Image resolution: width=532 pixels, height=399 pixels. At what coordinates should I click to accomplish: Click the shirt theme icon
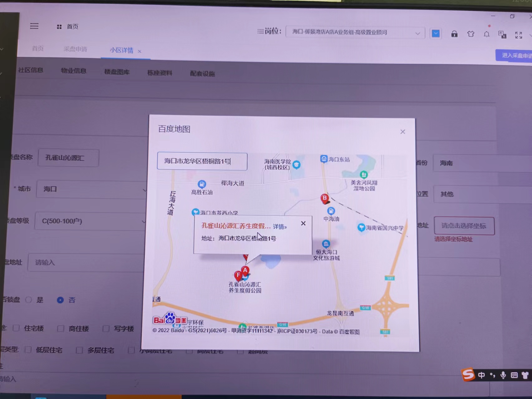[471, 34]
